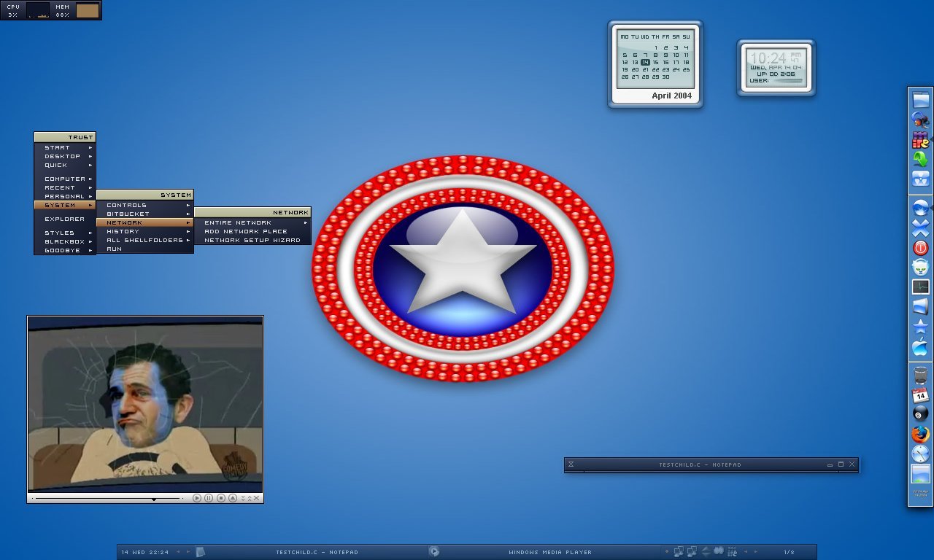The height and width of the screenshot is (560, 934).
Task: Click the double-down chevron in media player
Action: point(243,498)
